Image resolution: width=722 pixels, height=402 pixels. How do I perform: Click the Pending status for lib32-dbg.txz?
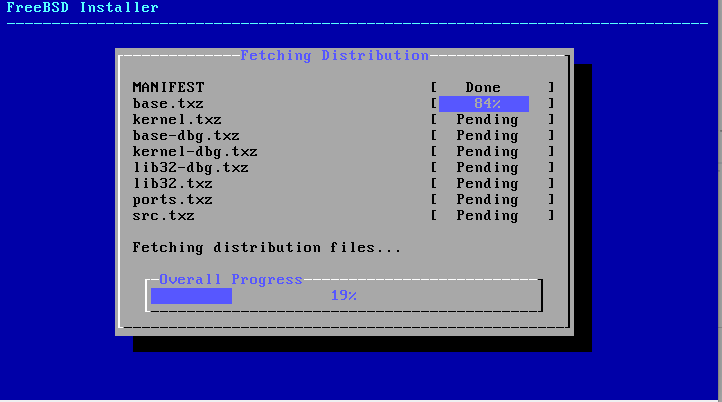(487, 168)
